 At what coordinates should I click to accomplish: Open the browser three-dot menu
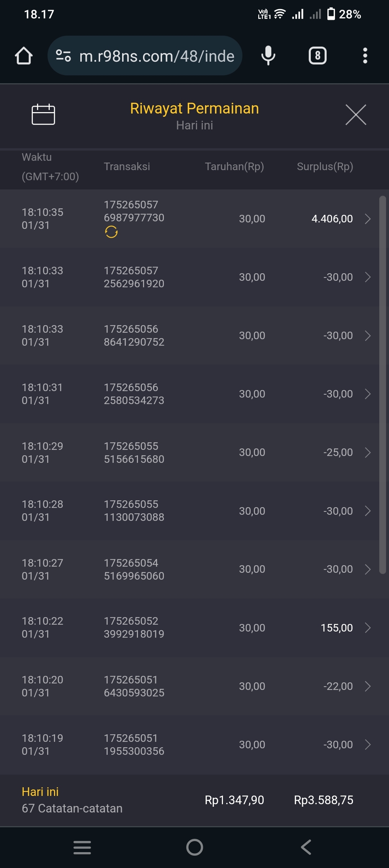365,56
